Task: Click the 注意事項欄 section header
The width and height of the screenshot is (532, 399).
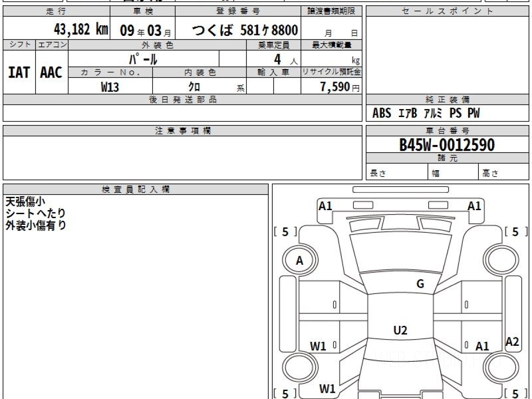Action: coord(183,131)
